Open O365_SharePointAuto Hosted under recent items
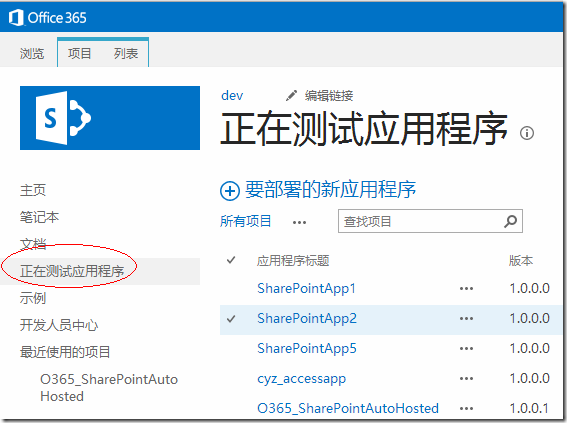Image resolution: width=567 pixels, height=423 pixels. tap(109, 388)
